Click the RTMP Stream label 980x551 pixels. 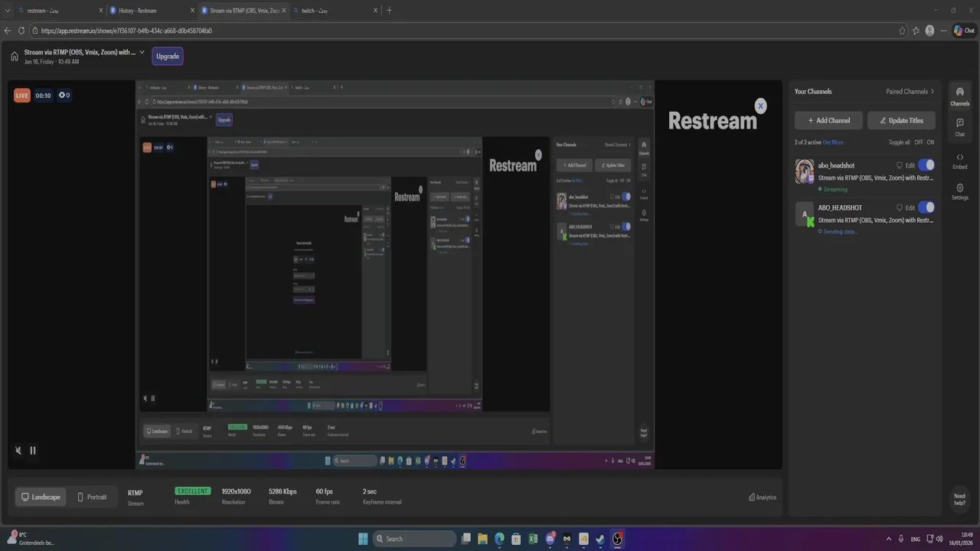tap(136, 497)
